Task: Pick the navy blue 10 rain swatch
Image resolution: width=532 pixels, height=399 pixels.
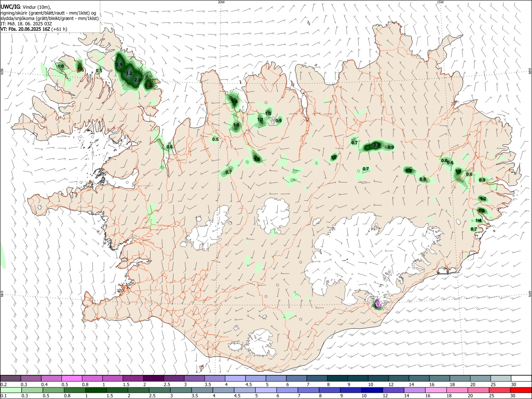Action: point(371,389)
